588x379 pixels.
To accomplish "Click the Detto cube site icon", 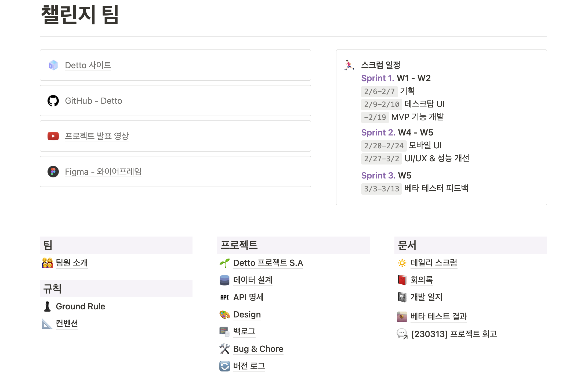I will click(x=53, y=65).
